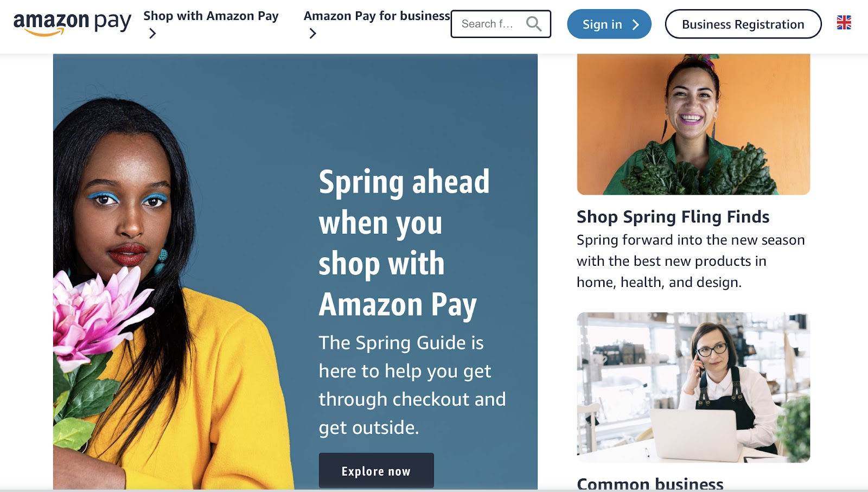Screen dimensions: 868x492
Task: Click the Business Registration button
Action: click(743, 24)
